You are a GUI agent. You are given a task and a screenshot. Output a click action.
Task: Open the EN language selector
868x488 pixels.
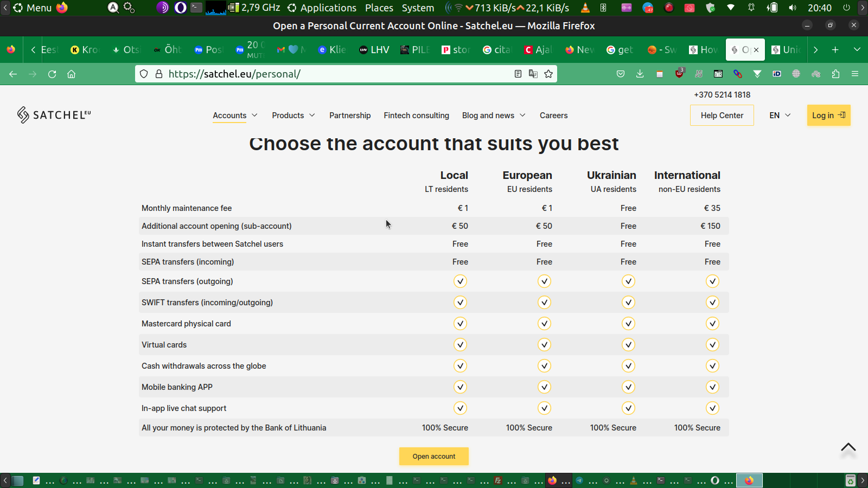click(x=780, y=115)
